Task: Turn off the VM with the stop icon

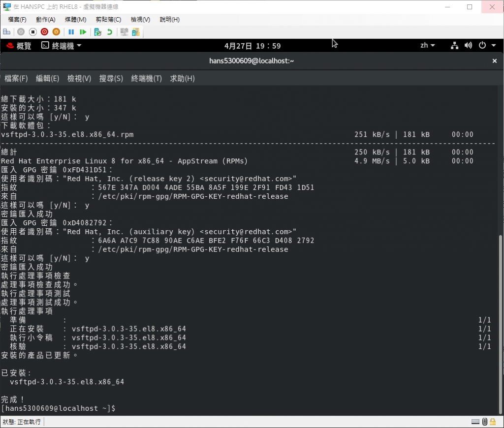Action: point(33,32)
